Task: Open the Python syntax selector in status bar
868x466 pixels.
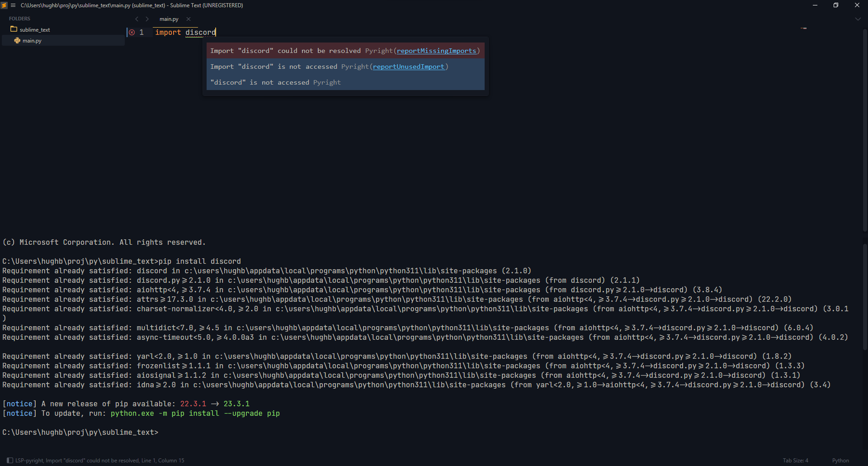Action: tap(840, 461)
